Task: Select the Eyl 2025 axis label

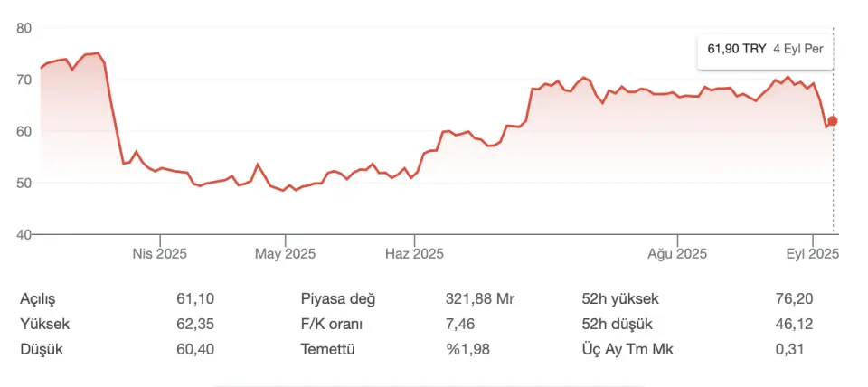Action: click(x=813, y=254)
